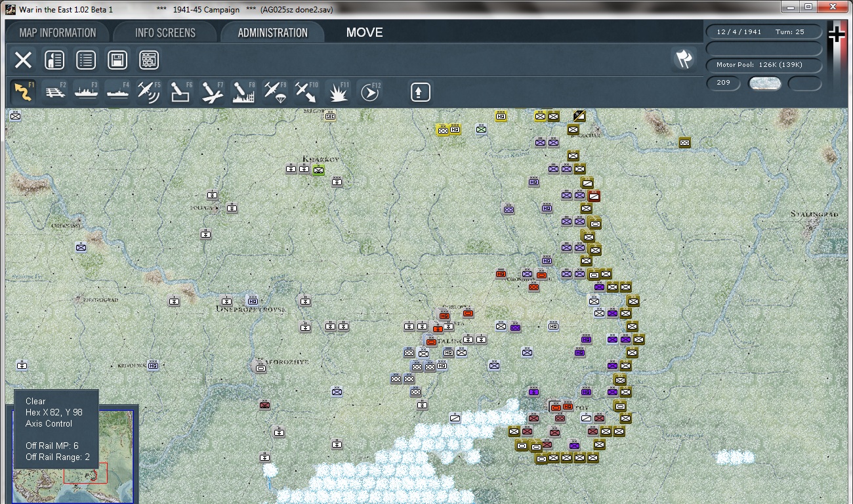Select the Bomb unit mode (F6) icon

pyautogui.click(x=180, y=93)
